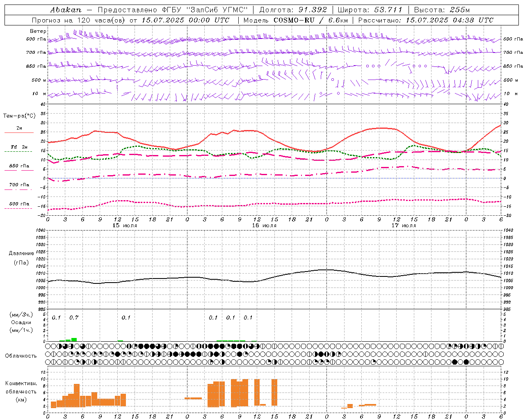
Task: Click the '(мм/1ч.)' precipitation unit label
Action: point(21,330)
